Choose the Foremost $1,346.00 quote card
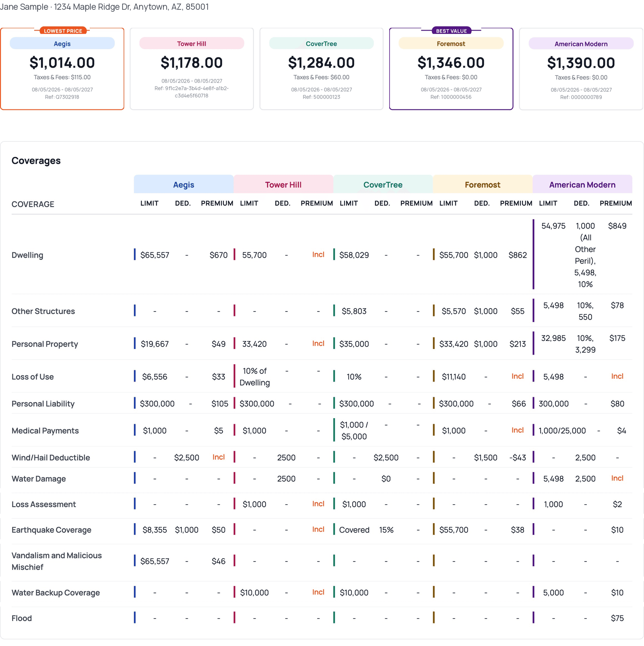 (451, 69)
